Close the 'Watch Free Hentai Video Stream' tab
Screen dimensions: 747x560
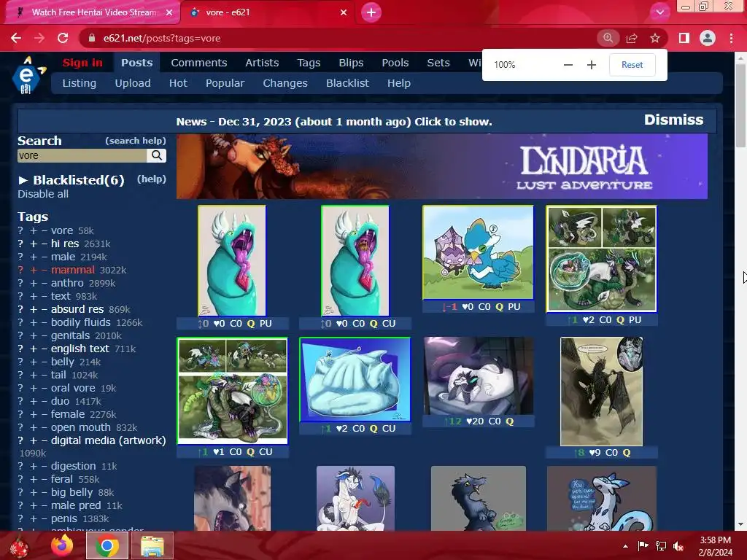169,12
